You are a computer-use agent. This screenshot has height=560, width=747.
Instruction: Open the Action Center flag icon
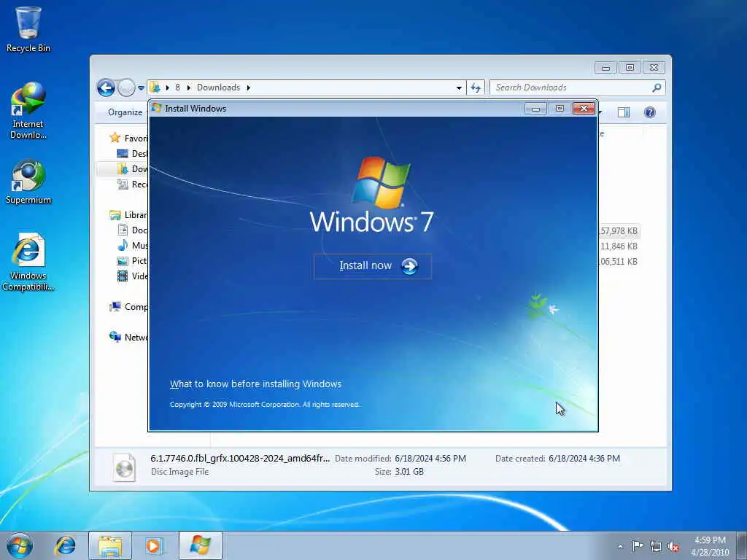[x=638, y=546]
